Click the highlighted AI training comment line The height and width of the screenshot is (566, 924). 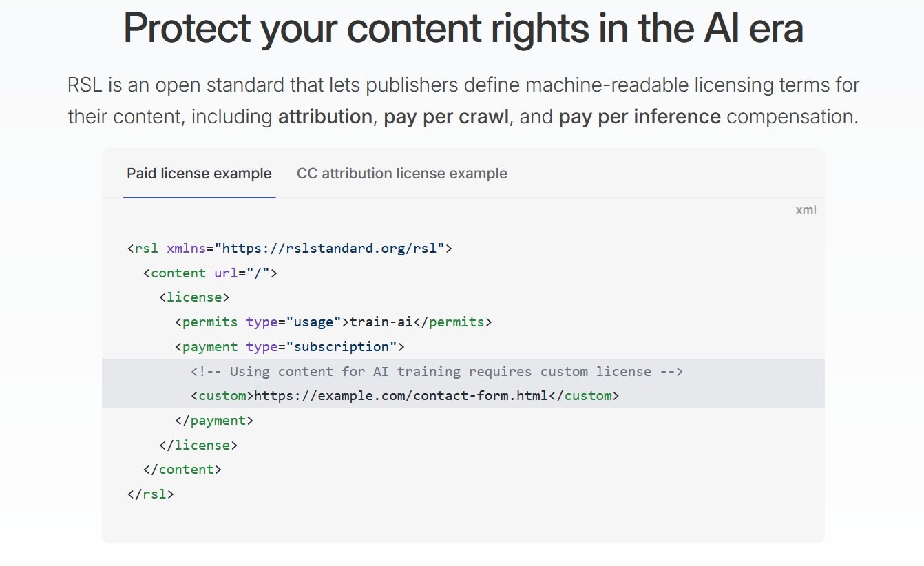437,372
